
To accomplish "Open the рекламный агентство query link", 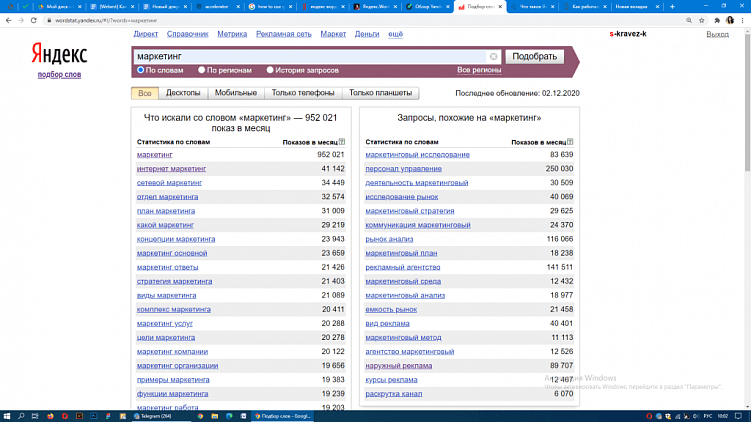I will (403, 267).
